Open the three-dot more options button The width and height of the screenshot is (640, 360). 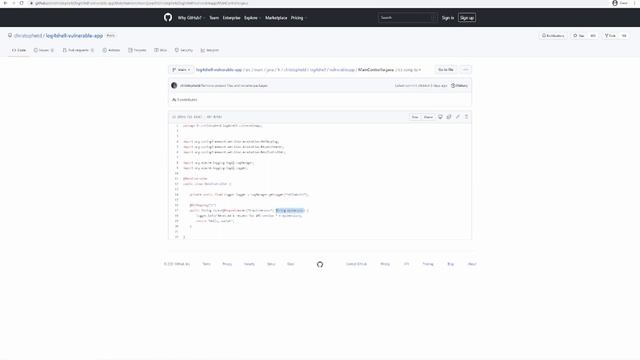click(x=465, y=70)
